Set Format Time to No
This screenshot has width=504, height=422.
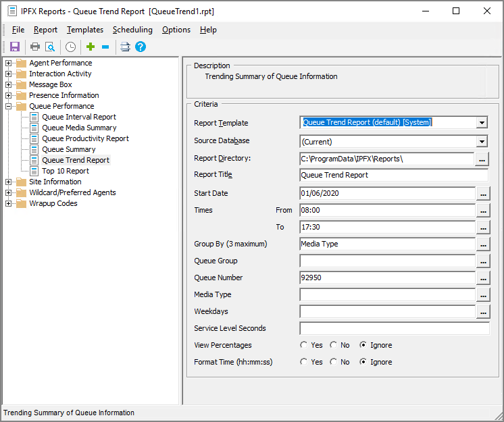coord(334,362)
